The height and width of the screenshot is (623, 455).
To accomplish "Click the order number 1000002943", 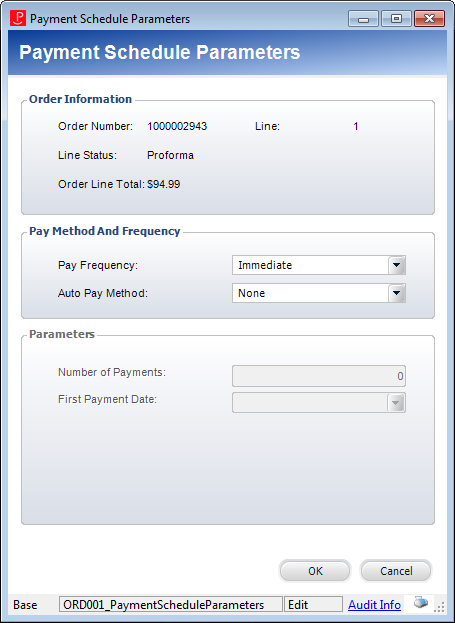I will click(x=177, y=126).
